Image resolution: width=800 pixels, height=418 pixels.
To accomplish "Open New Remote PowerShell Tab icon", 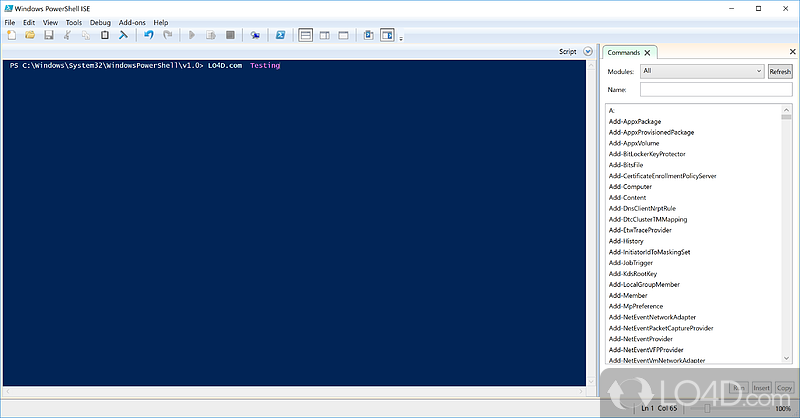I will tap(256, 35).
